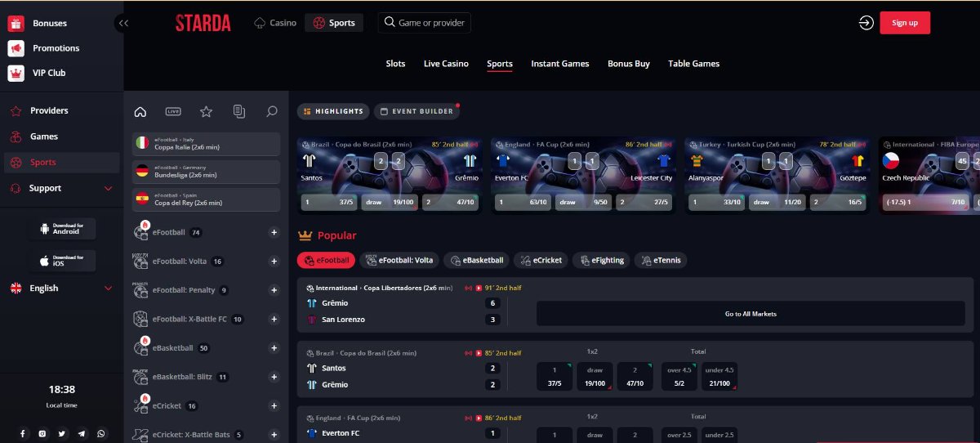Open the Live Casino tab
This screenshot has width=980, height=443.
pos(446,64)
